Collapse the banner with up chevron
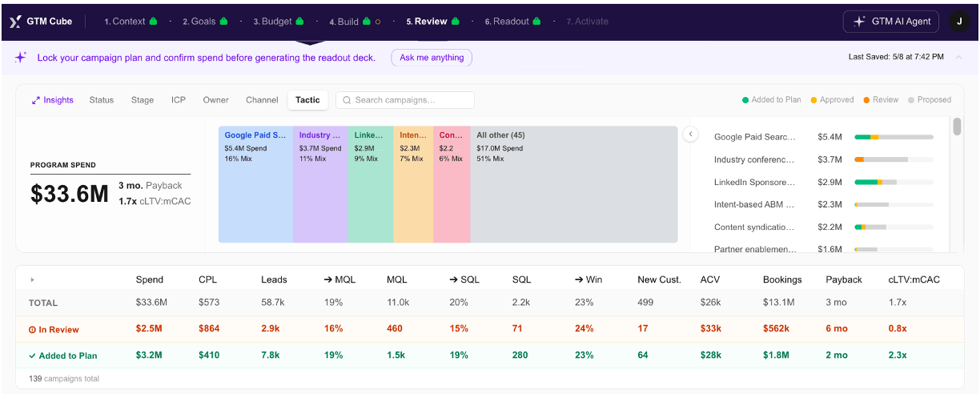Image resolution: width=980 pixels, height=394 pixels. pyautogui.click(x=961, y=57)
